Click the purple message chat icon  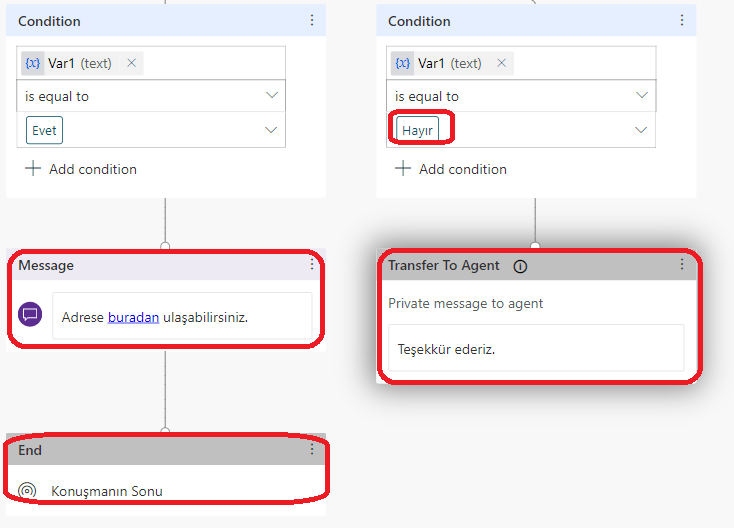[x=30, y=314]
